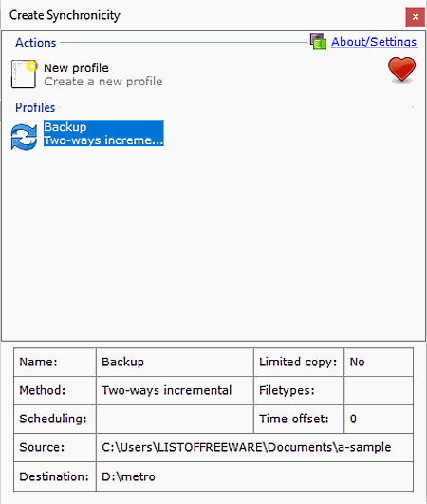Select the New profile action label
427x504 pixels.
[x=77, y=68]
